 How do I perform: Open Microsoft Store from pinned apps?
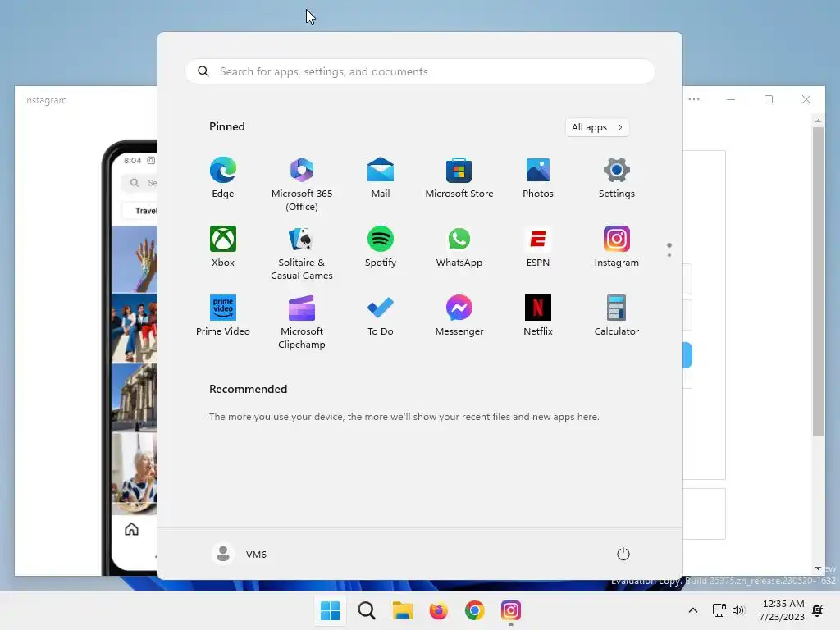click(x=459, y=178)
